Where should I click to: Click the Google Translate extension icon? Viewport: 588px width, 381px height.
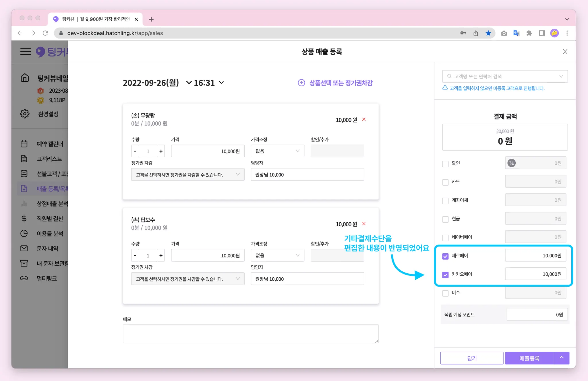[x=516, y=33]
